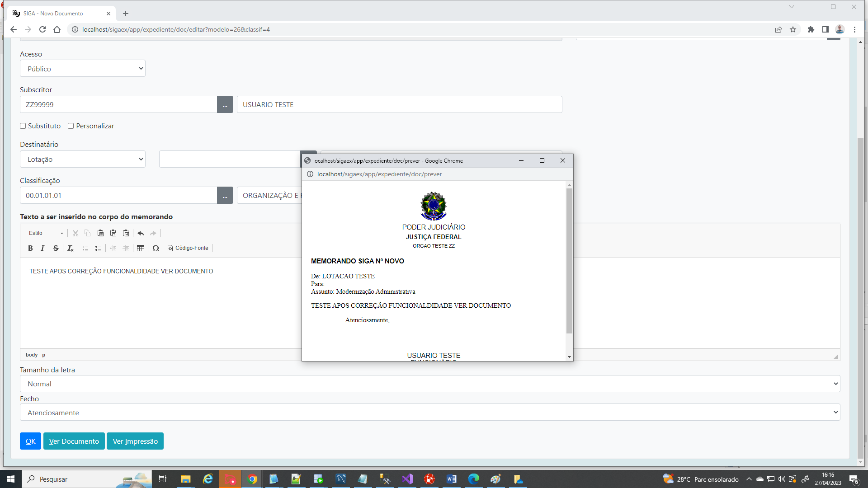
Task: Insert numbered list in editor
Action: click(85, 248)
